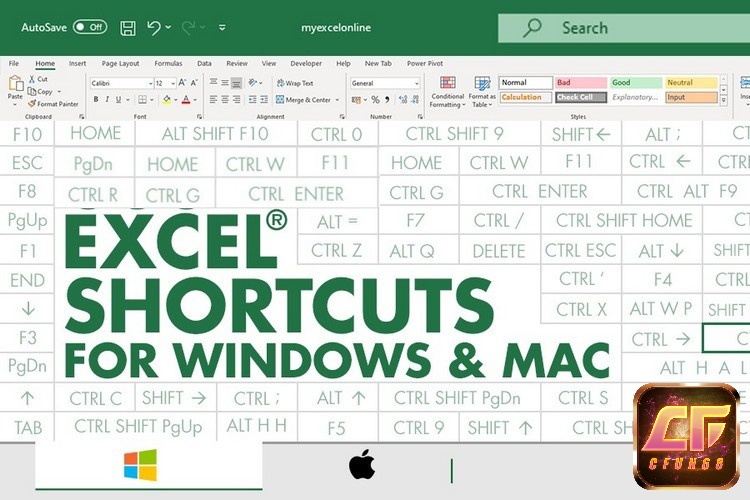The width and height of the screenshot is (750, 500).
Task: Apply the Good cell style
Action: coord(636,82)
